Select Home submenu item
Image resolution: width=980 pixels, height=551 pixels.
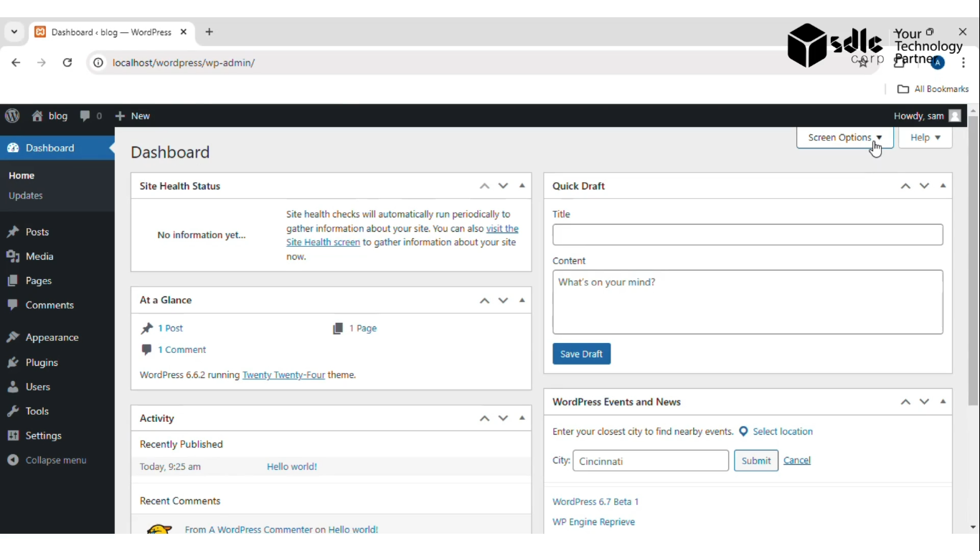(22, 175)
